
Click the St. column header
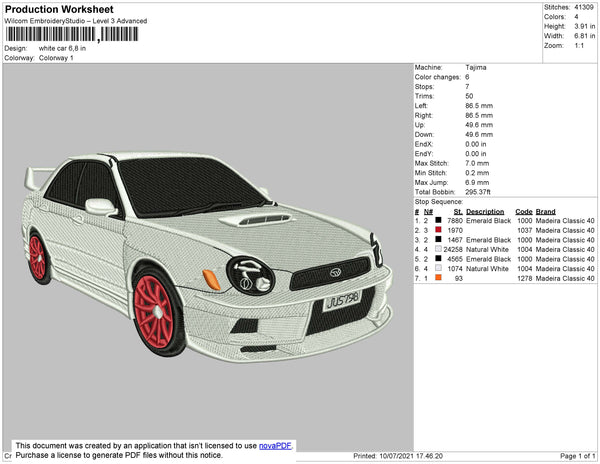click(x=457, y=212)
